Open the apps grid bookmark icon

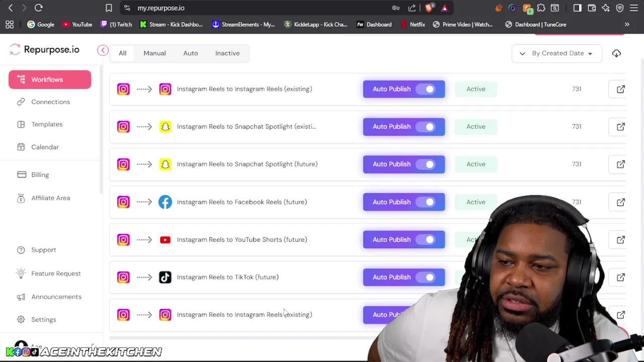click(x=10, y=25)
